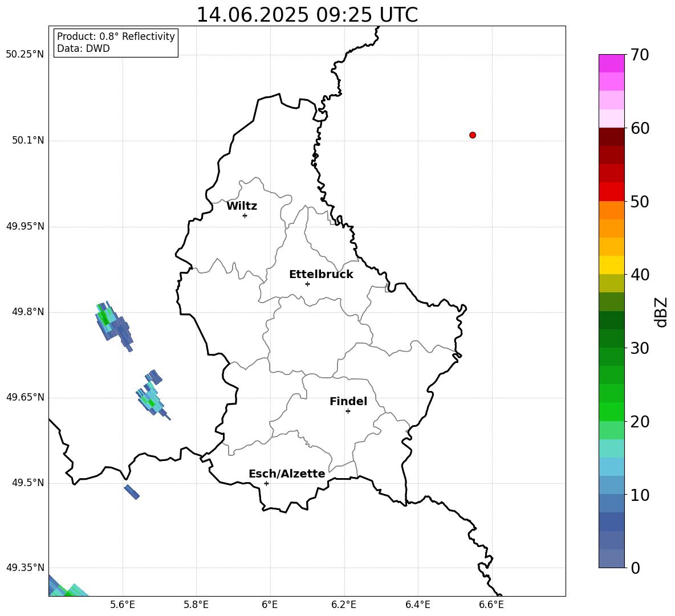Screen dimensions: 675x616
Task: Click the yellow band just above 40 dBZ
Action: (x=611, y=265)
